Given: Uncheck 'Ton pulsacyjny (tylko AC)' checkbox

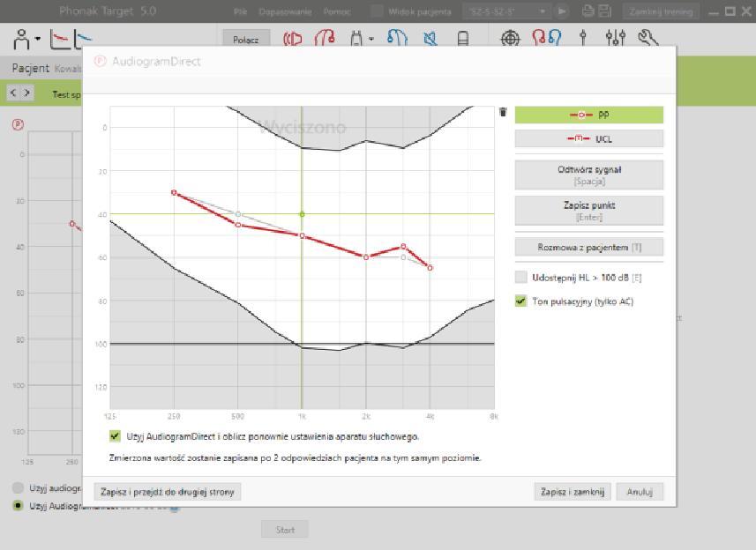Looking at the screenshot, I should 520,301.
